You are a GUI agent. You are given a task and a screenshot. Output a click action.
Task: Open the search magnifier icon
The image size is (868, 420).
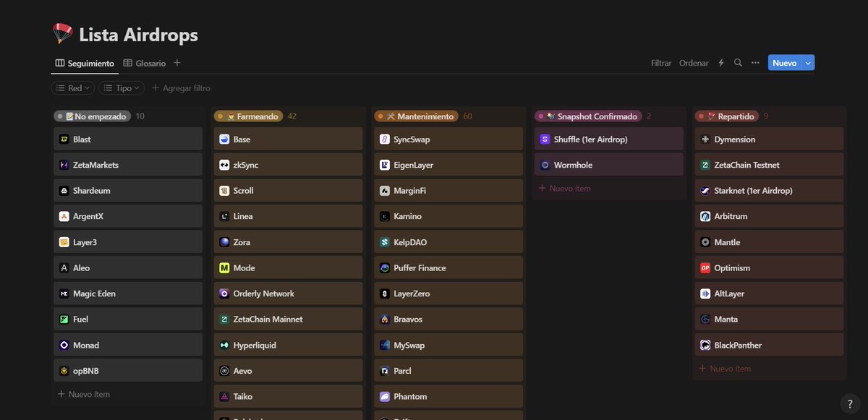738,63
